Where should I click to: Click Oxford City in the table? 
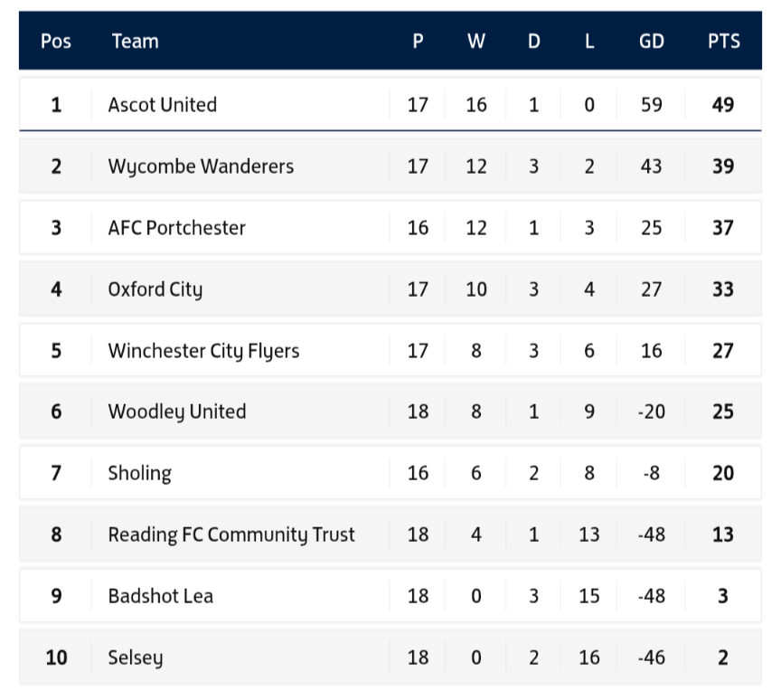155,289
